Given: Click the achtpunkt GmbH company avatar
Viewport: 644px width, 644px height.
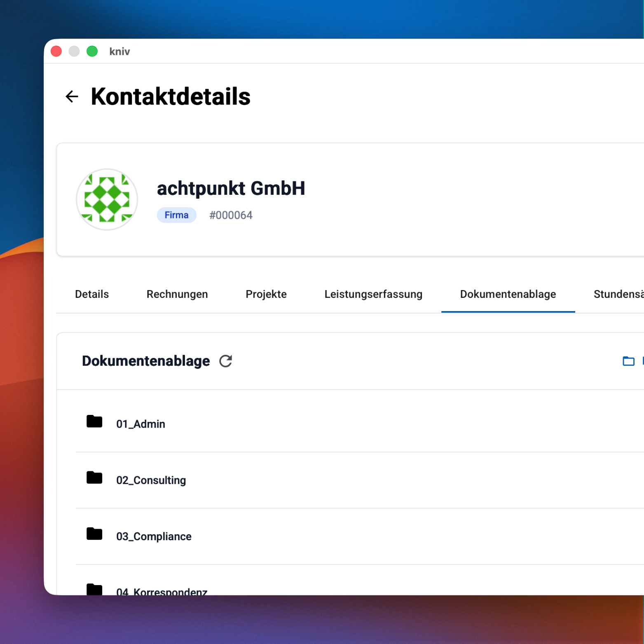Looking at the screenshot, I should [x=107, y=199].
